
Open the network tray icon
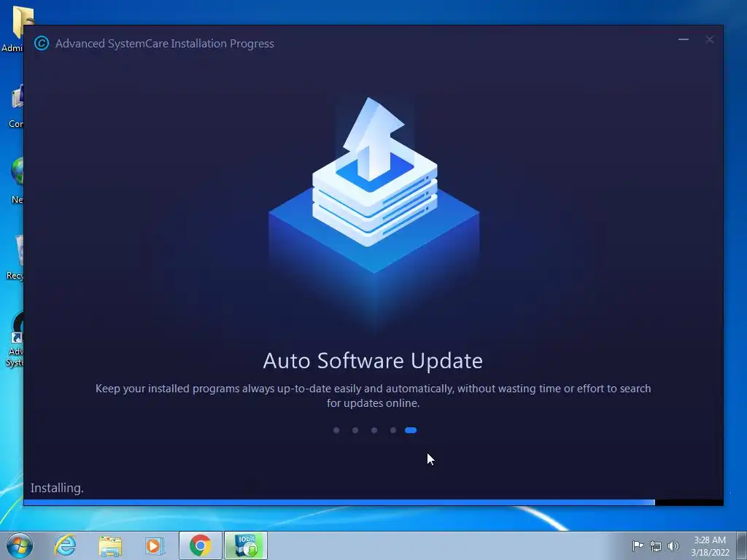click(656, 546)
